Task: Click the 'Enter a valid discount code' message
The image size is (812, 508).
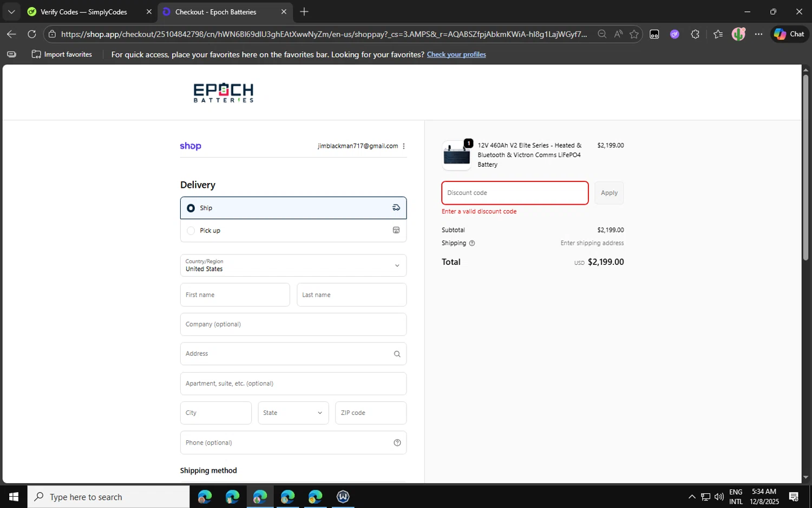Action: pos(479,212)
